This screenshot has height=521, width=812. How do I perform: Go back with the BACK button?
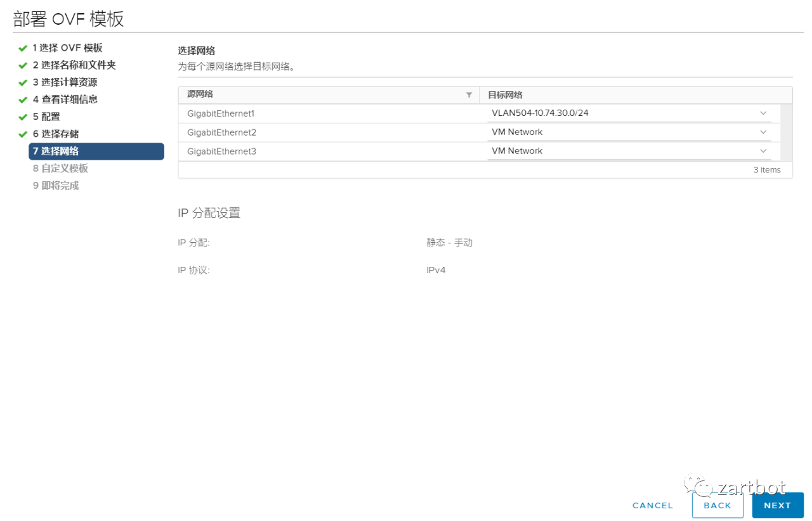tap(717, 505)
